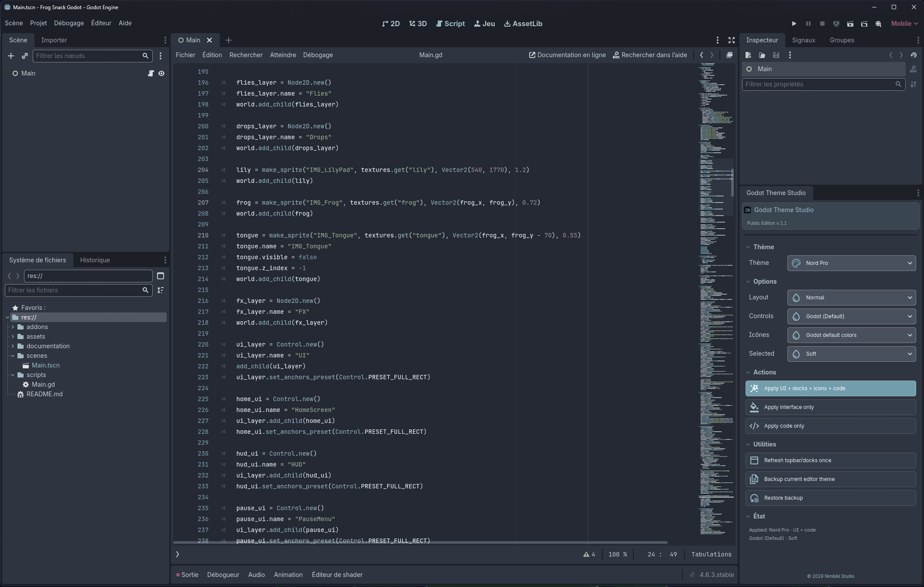The image size is (924, 587).
Task: Open the Controls dropdown set to Godot (Default)
Action: click(x=852, y=316)
